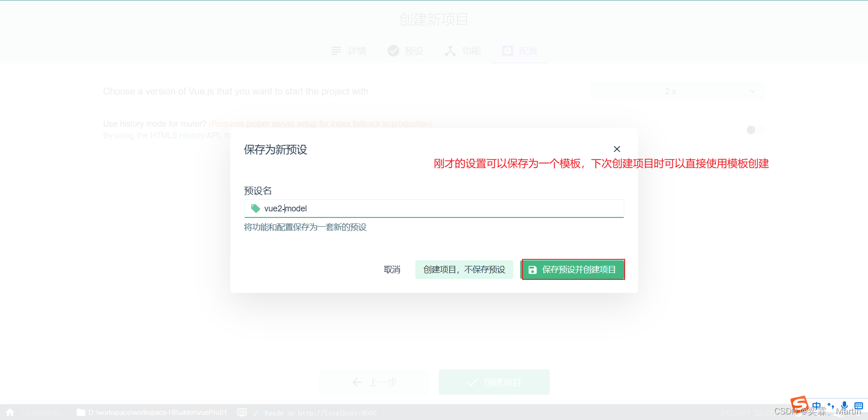Click the 上一步 back button
The image size is (868, 420).
pos(374,382)
